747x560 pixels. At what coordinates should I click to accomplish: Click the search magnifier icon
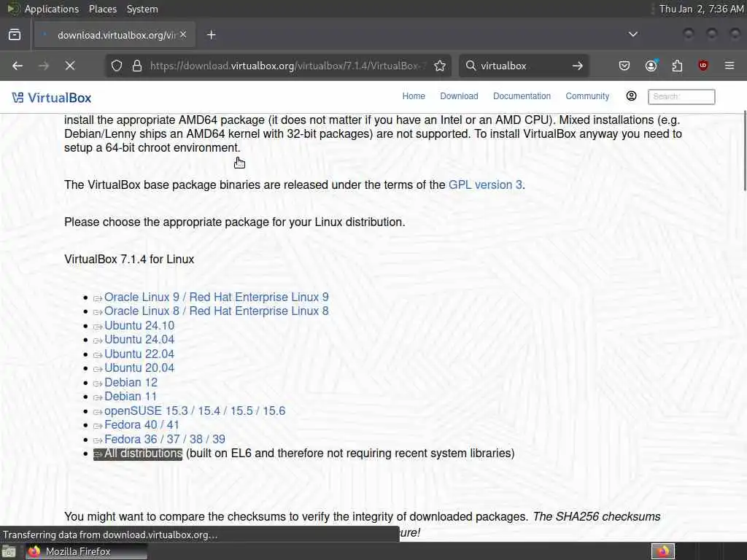[471, 66]
